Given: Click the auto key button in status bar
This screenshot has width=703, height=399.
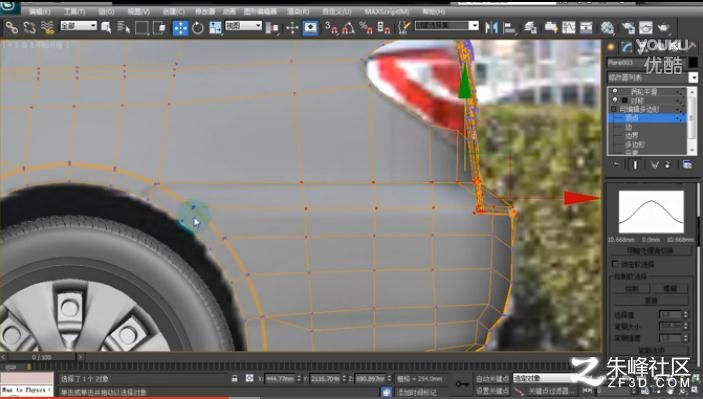Looking at the screenshot, I should click(x=492, y=379).
